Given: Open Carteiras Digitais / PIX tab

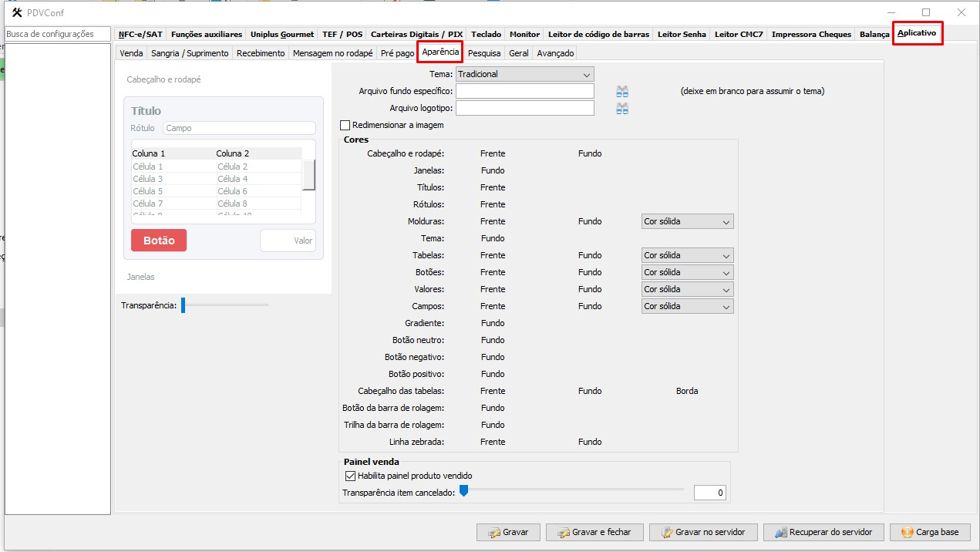Looking at the screenshot, I should pyautogui.click(x=416, y=34).
